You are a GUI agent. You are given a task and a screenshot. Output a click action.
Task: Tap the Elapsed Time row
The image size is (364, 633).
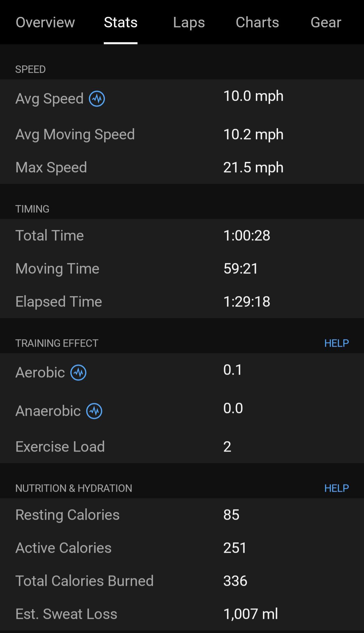182,301
